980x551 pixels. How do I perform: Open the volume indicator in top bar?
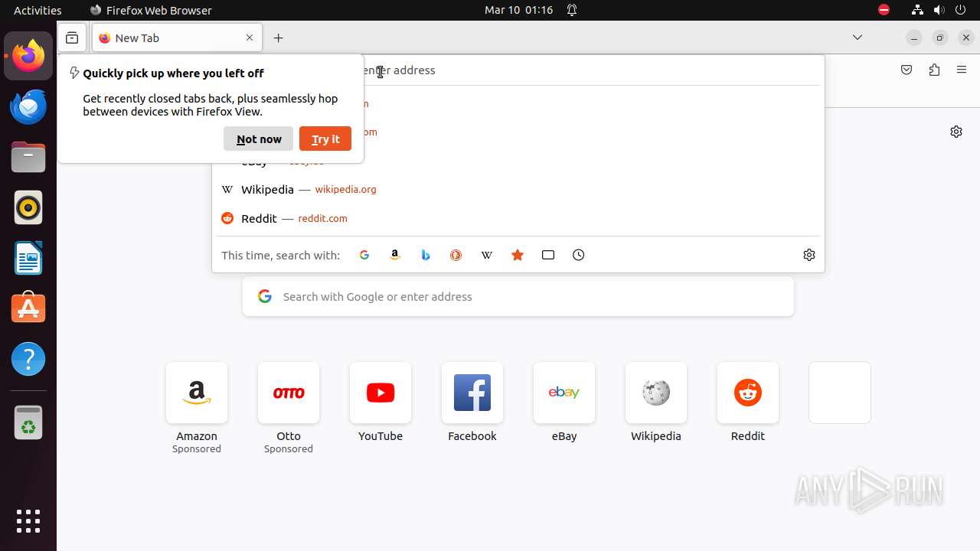[939, 10]
